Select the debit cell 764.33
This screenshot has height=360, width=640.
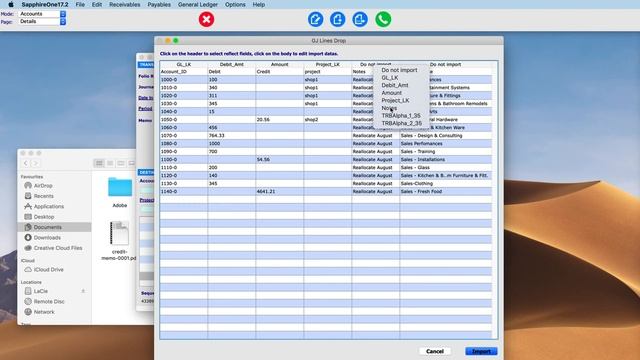click(x=231, y=136)
